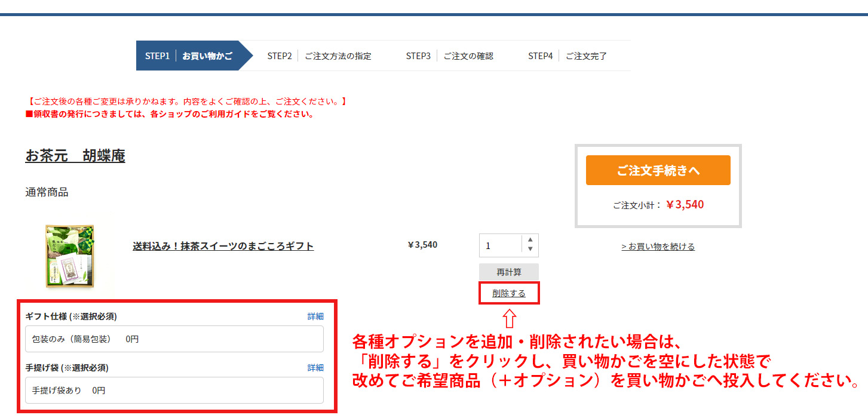Image resolution: width=868 pixels, height=418 pixels.
Task: Click the quantity down arrow stepper
Action: pyautogui.click(x=530, y=250)
